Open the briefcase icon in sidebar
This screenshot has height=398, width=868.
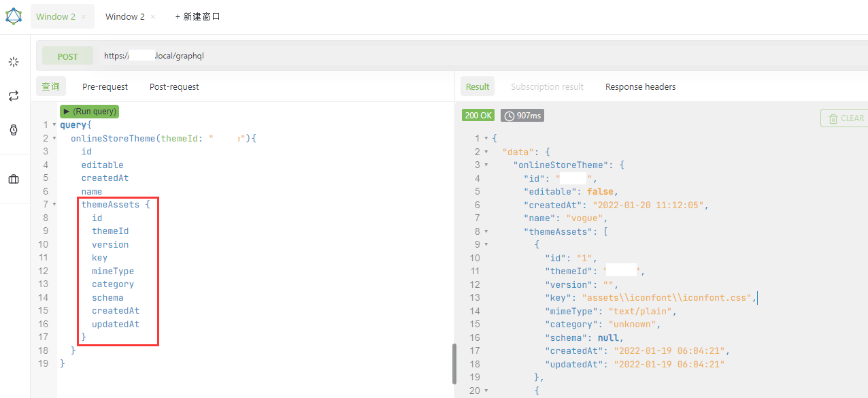point(14,180)
